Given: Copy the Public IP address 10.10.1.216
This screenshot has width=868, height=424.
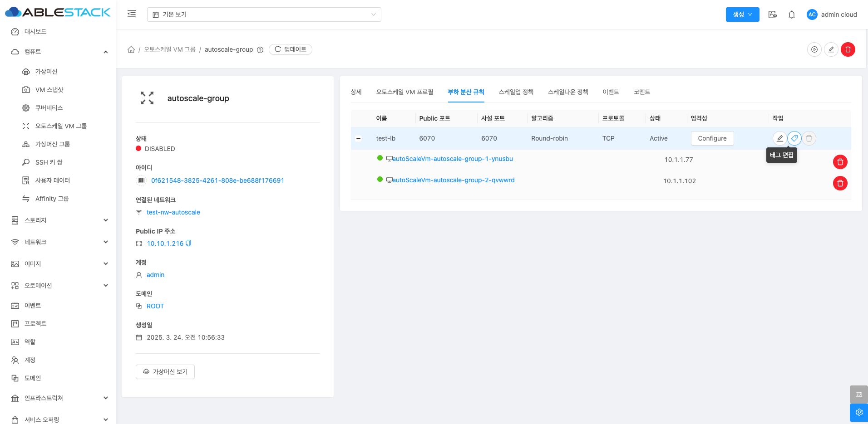Looking at the screenshot, I should point(188,244).
